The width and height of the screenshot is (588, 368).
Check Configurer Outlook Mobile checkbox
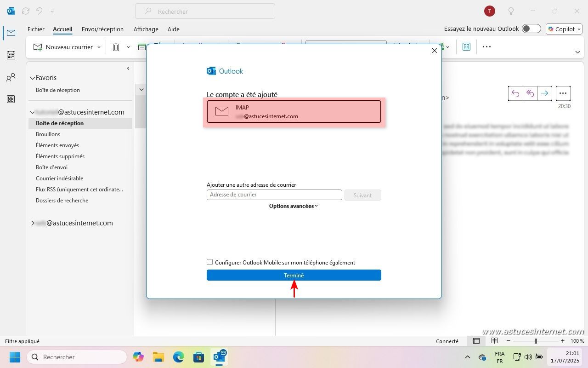click(210, 262)
